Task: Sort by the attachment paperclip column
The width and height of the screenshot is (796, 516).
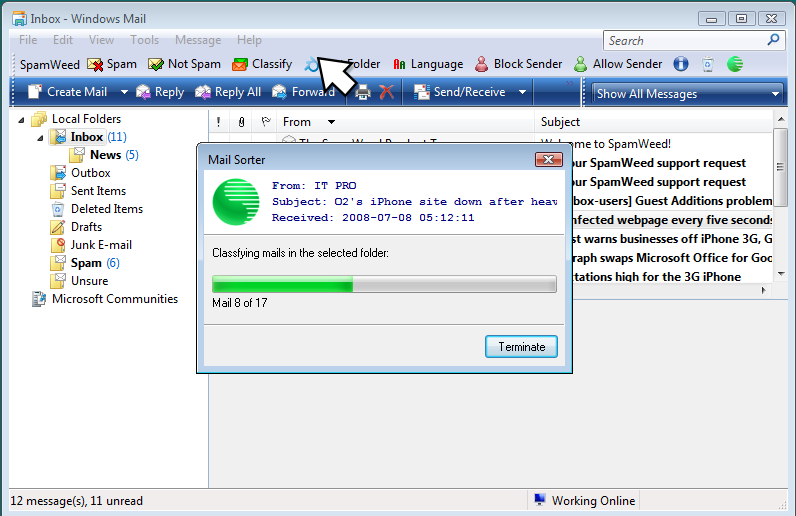Action: click(x=241, y=122)
